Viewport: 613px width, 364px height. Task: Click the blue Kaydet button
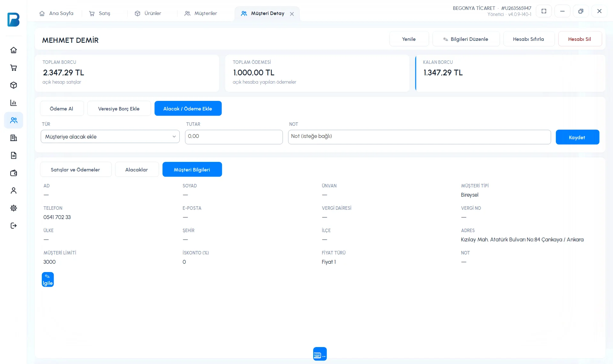point(577,137)
